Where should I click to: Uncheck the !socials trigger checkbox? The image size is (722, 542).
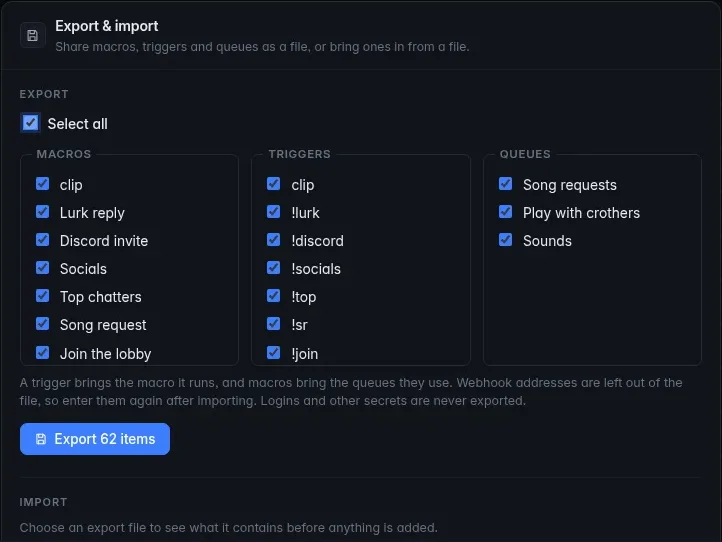pyautogui.click(x=274, y=268)
